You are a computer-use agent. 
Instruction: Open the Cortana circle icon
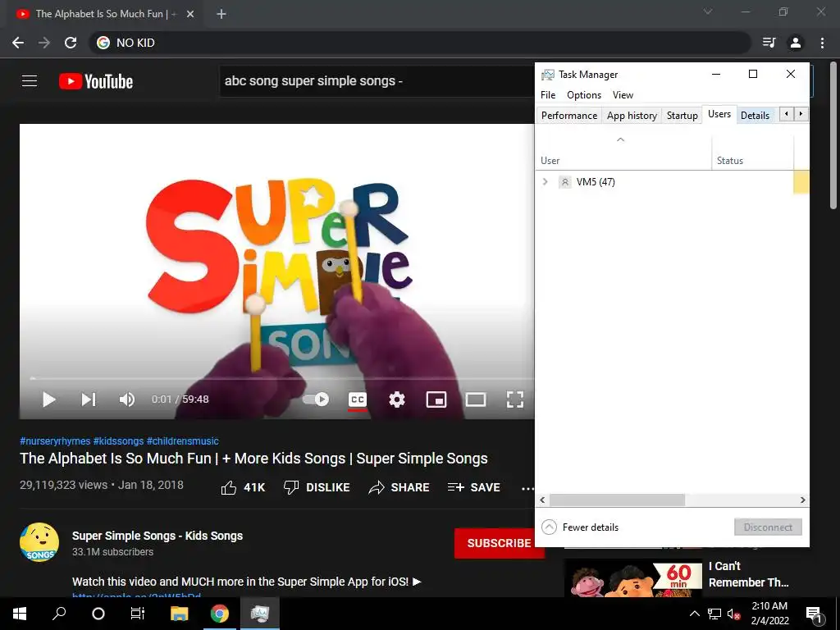tap(98, 614)
